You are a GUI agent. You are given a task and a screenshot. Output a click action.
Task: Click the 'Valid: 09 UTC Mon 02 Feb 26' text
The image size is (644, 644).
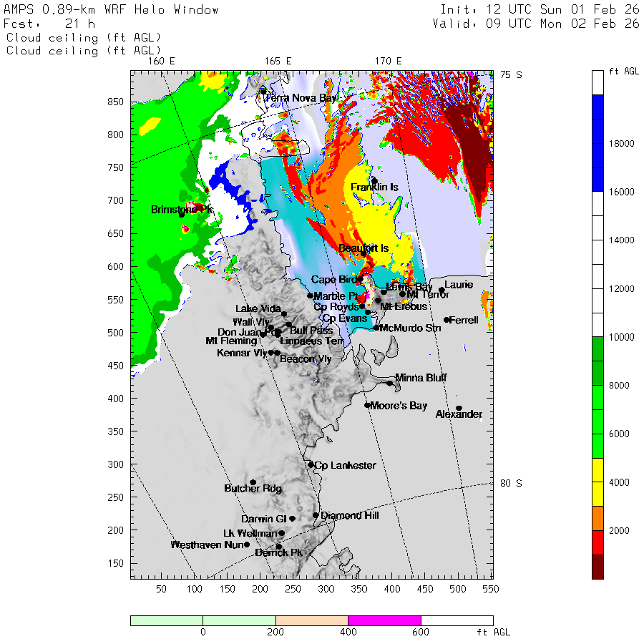click(536, 24)
